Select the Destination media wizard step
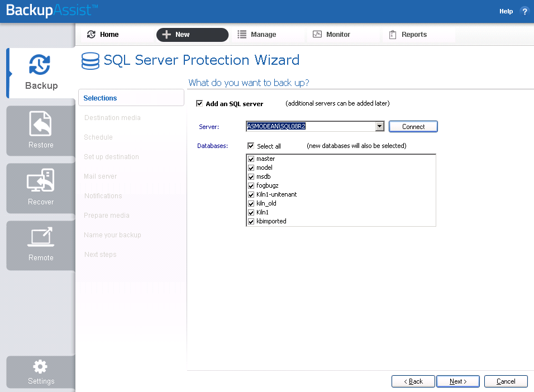The width and height of the screenshot is (534, 392). [112, 117]
